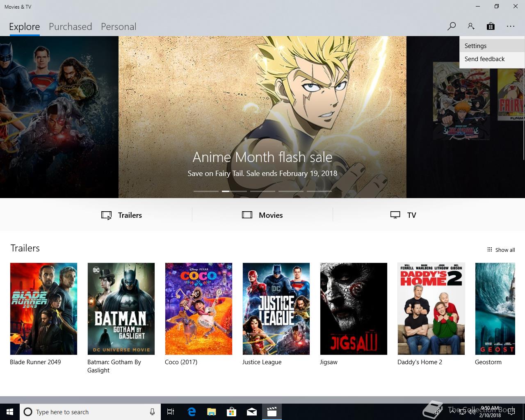525x420 pixels.
Task: Click the Daddy's Home 2 title text
Action: 420,362
